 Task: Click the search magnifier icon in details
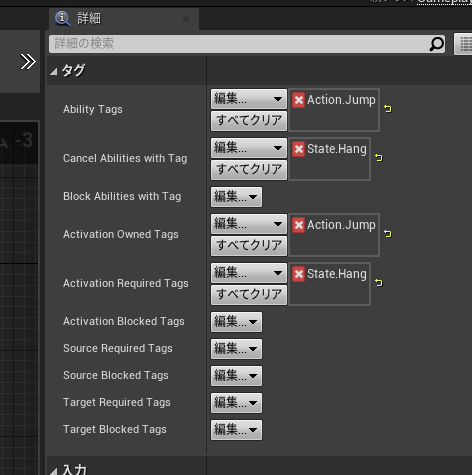(436, 44)
